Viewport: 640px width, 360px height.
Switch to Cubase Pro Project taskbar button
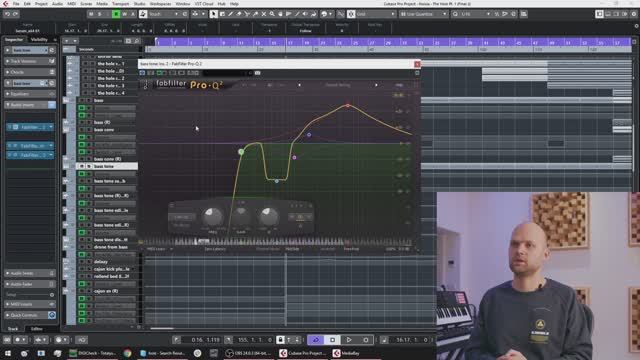[x=302, y=353]
